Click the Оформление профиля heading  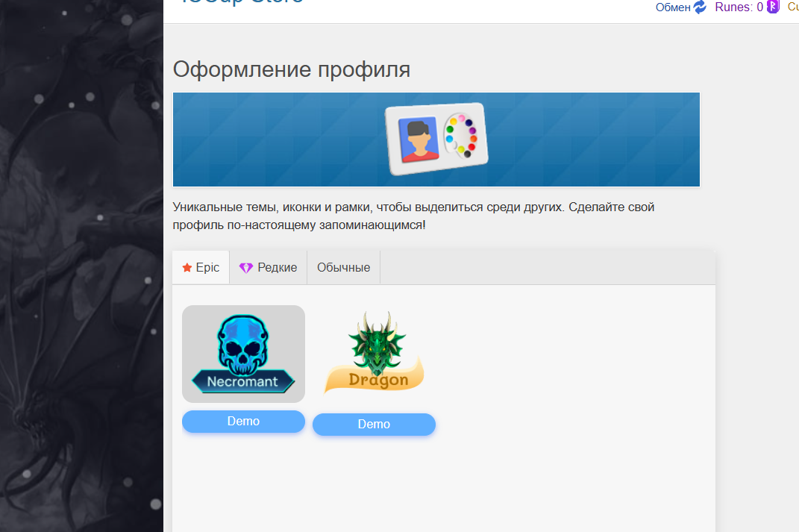click(292, 69)
